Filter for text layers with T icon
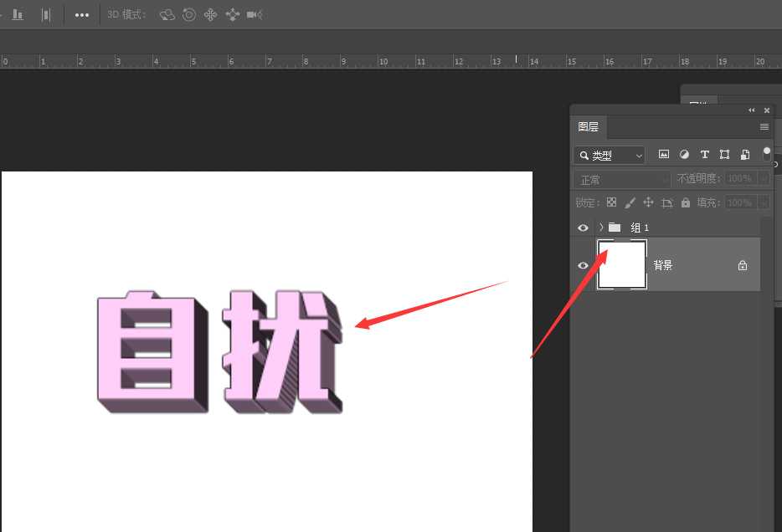The height and width of the screenshot is (532, 782). (705, 154)
